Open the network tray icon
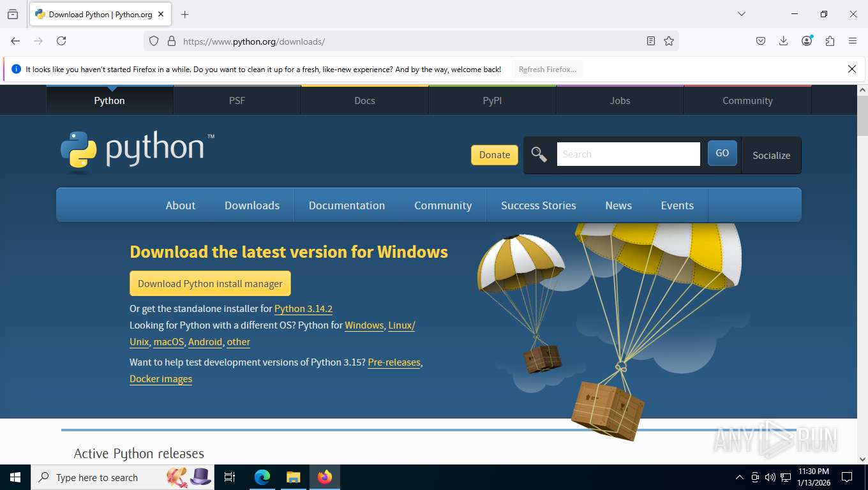Screen dimensions: 868x490 click(786, 477)
